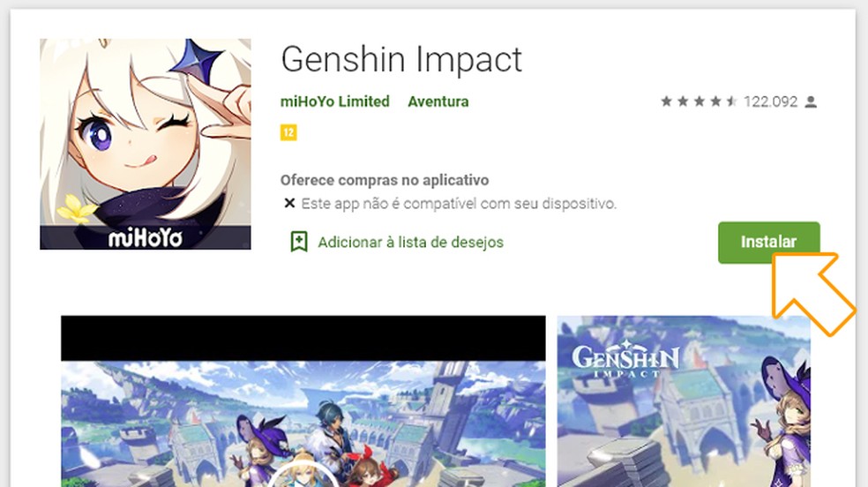Select Adicionar à lista de desejos
The image size is (868, 487).
click(411, 243)
